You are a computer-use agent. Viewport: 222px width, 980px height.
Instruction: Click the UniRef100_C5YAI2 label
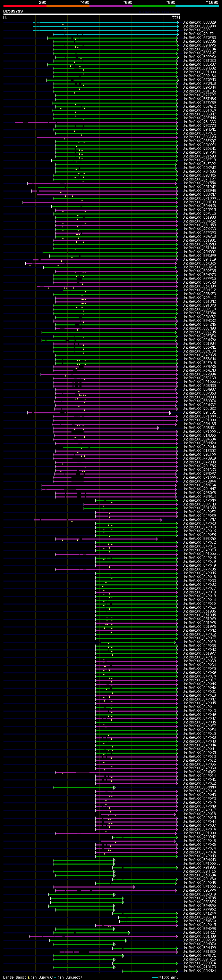tap(199, 106)
